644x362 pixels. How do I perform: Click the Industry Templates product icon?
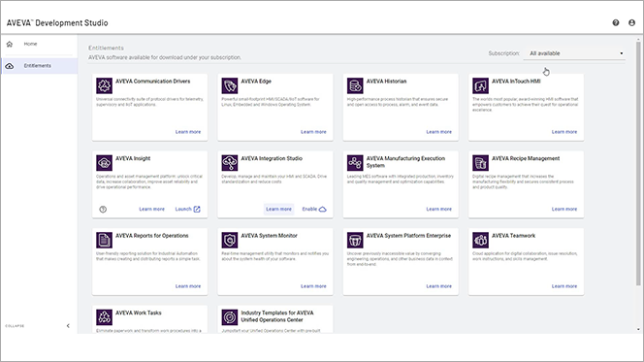click(230, 317)
